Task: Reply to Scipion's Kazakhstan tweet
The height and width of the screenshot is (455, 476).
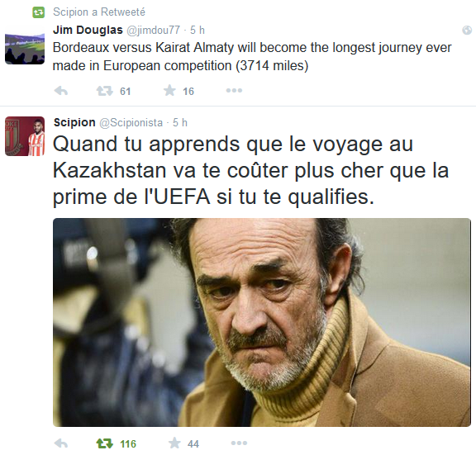Action: click(60, 443)
